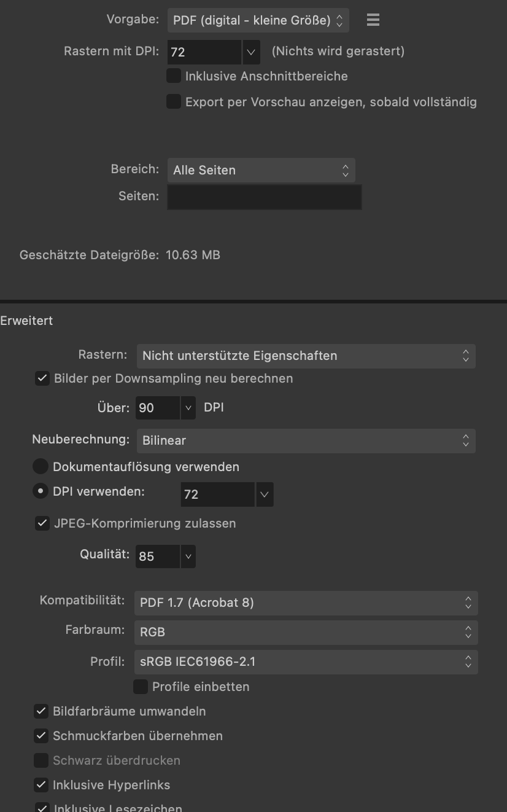Toggle JPEG-Komprimierung zulassen checkbox
Image resolution: width=507 pixels, height=812 pixels.
(42, 523)
